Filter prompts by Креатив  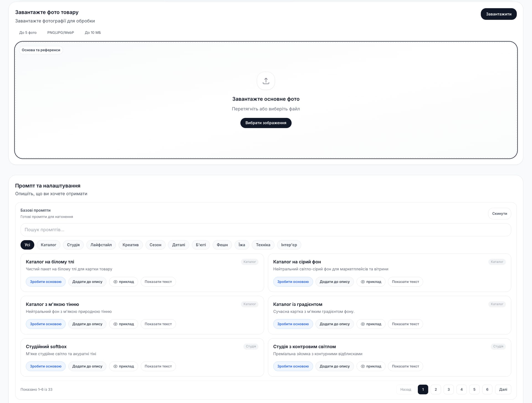[131, 245]
